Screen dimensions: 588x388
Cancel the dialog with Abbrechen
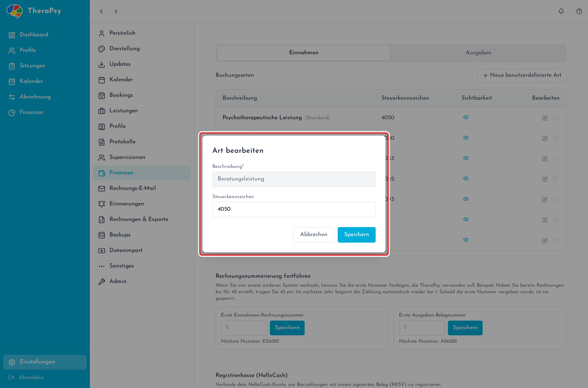click(x=314, y=235)
